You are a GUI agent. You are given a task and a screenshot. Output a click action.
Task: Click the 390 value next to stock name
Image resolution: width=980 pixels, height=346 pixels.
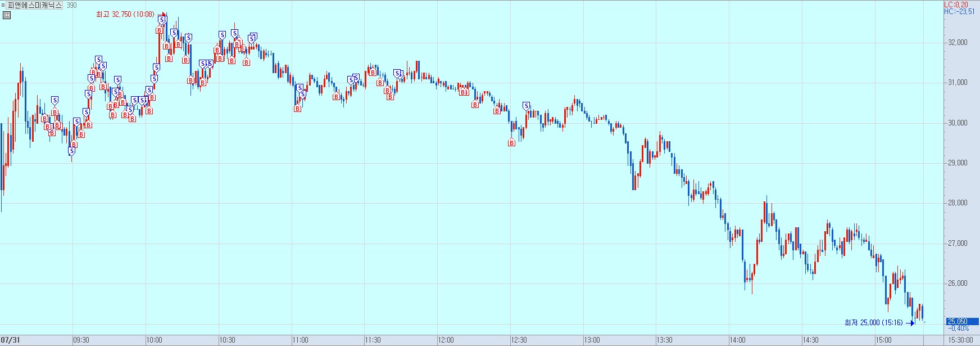coord(71,5)
